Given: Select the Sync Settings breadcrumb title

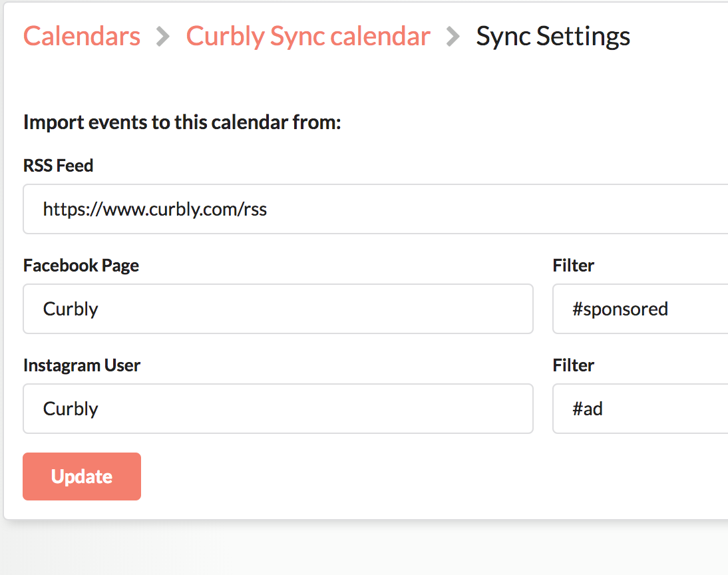Looking at the screenshot, I should click(x=553, y=36).
